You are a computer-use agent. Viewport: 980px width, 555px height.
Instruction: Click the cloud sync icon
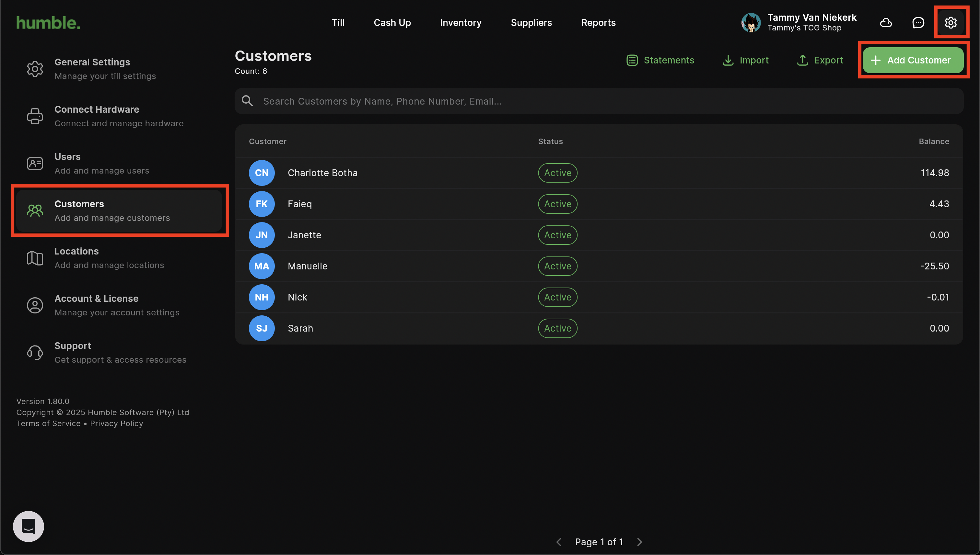(x=885, y=22)
